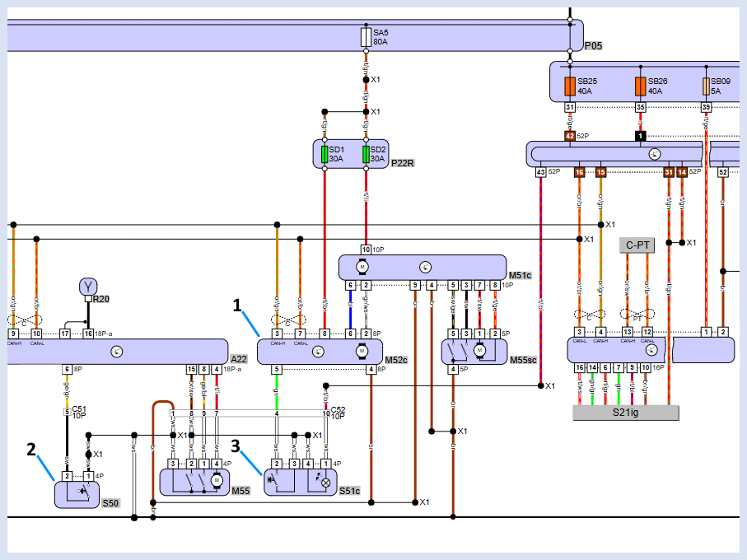747x560 pixels.
Task: Click the push-switch symbol in S51c
Action: tap(272, 480)
